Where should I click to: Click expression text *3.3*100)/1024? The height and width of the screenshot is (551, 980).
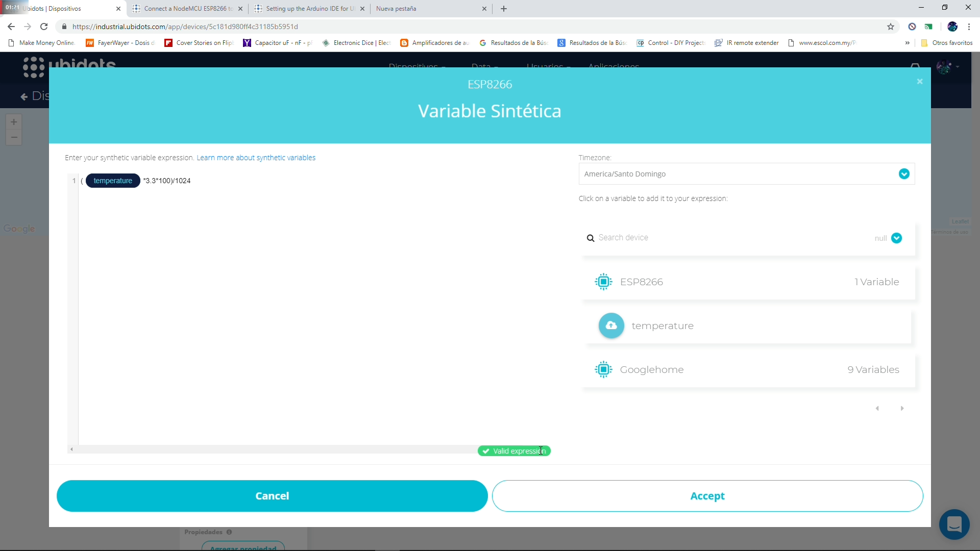167,181
